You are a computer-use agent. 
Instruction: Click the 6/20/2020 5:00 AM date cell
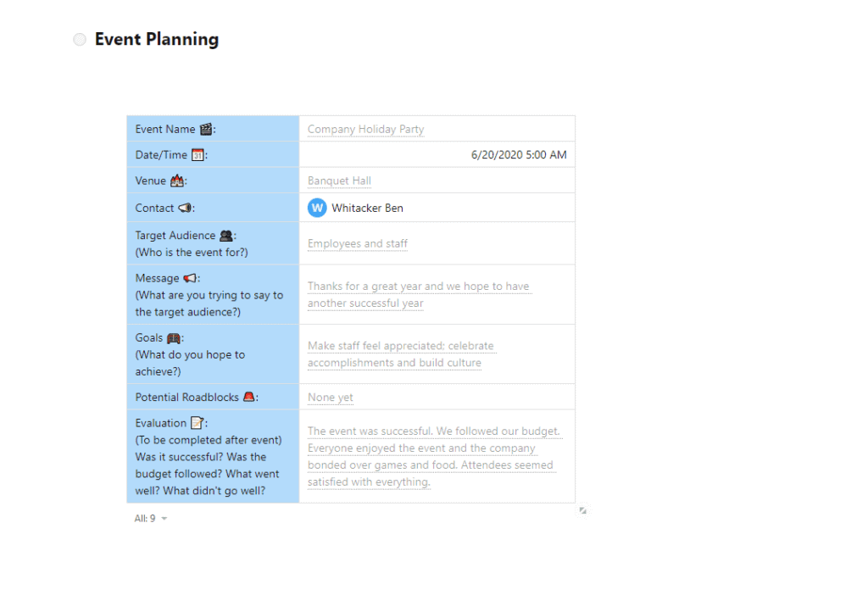pos(519,155)
